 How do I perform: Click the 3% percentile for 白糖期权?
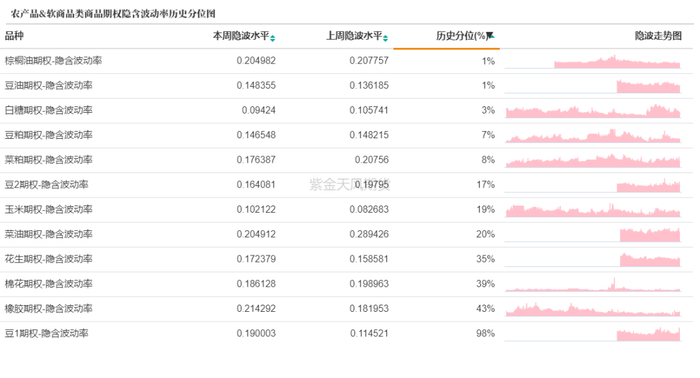[x=488, y=110]
